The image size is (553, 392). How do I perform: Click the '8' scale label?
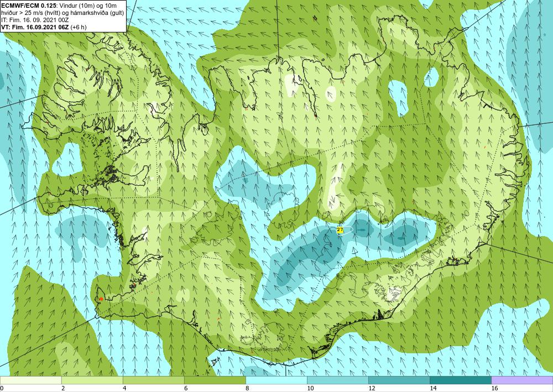(247, 388)
